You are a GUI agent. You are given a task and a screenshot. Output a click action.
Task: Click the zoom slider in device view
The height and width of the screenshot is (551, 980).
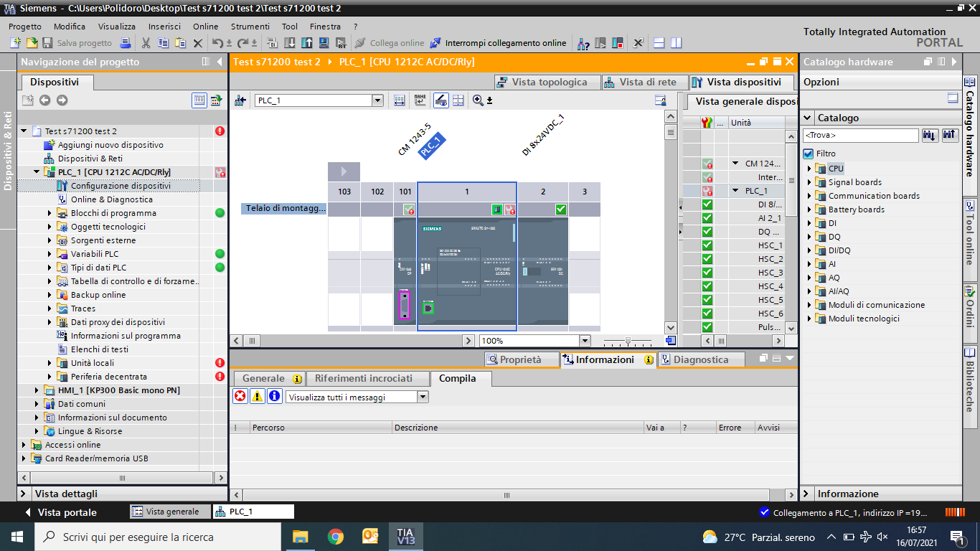click(628, 341)
